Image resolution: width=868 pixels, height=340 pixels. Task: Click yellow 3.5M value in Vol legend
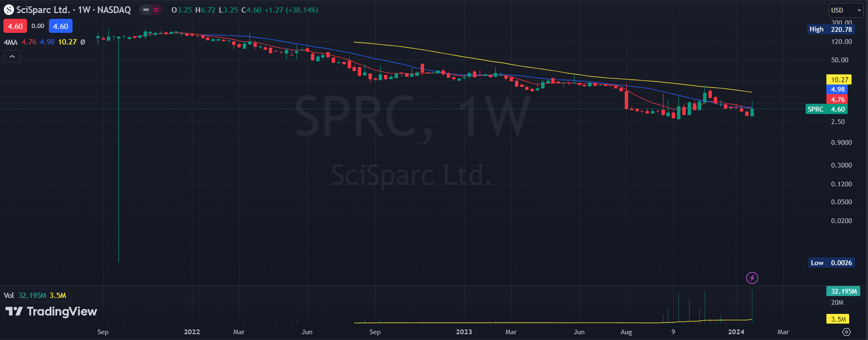pos(58,296)
